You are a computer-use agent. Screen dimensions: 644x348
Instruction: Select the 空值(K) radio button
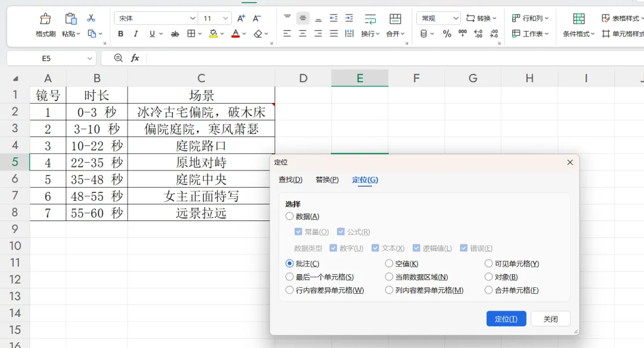[x=389, y=263]
